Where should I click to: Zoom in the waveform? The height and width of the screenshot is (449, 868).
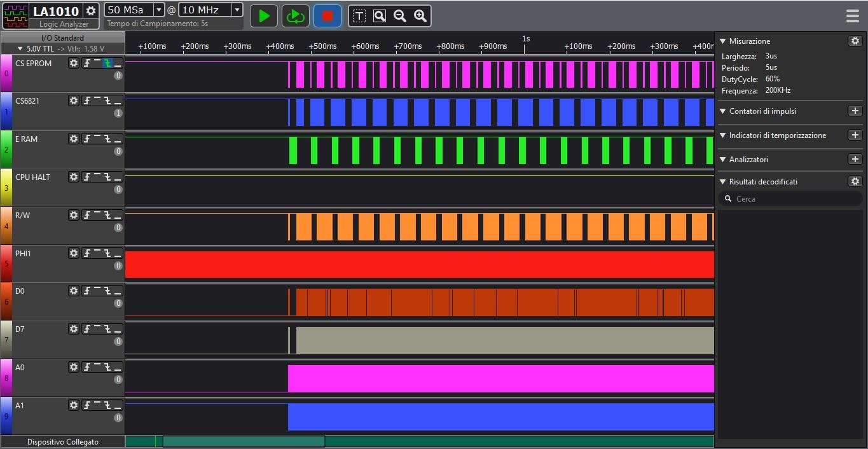coord(420,16)
